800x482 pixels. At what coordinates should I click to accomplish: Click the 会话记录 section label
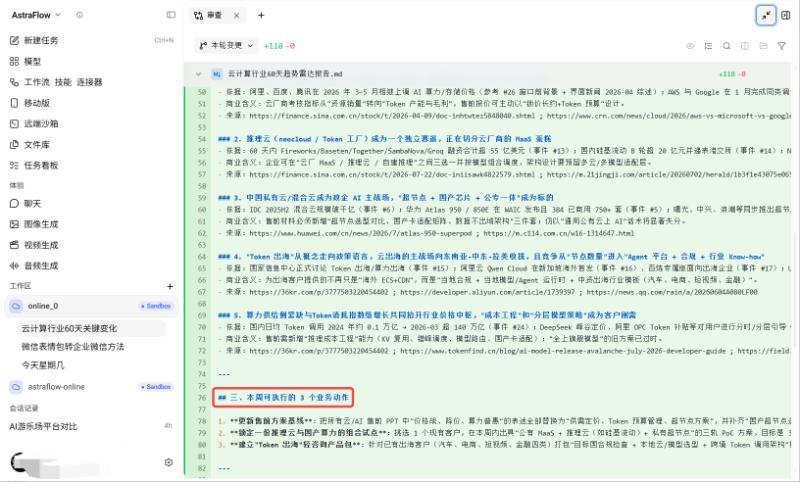pyautogui.click(x=23, y=409)
